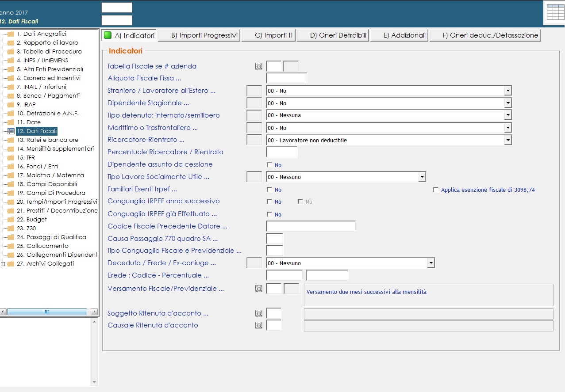The height and width of the screenshot is (392, 565).
Task: Switch to B) Importi Progressivi tab
Action: 199,35
